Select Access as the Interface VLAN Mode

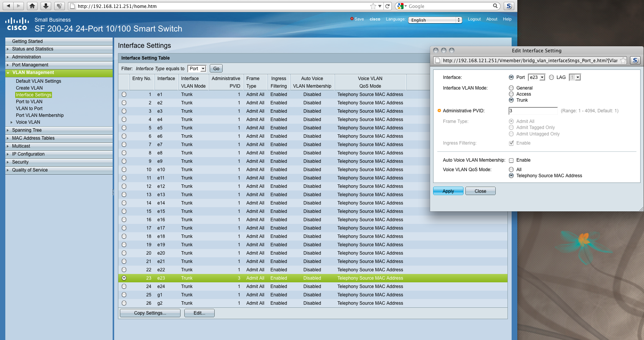pyautogui.click(x=511, y=94)
